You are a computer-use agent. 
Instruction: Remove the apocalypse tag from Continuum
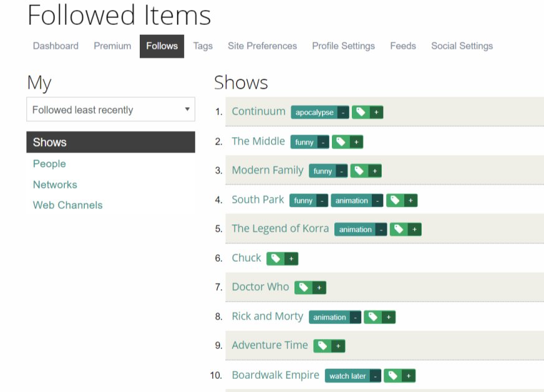point(343,112)
